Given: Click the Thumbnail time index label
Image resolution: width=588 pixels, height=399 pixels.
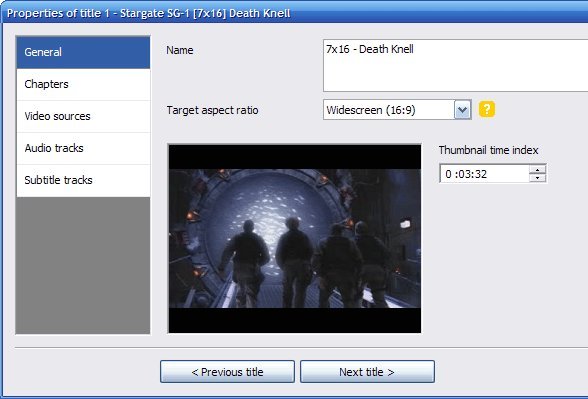Looking at the screenshot, I should click(488, 150).
